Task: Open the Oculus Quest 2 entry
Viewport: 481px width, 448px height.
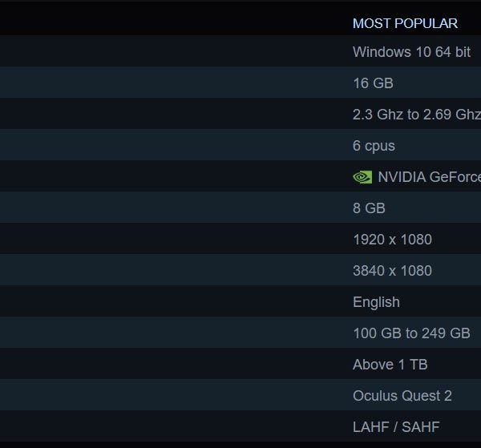Action: coord(240,395)
